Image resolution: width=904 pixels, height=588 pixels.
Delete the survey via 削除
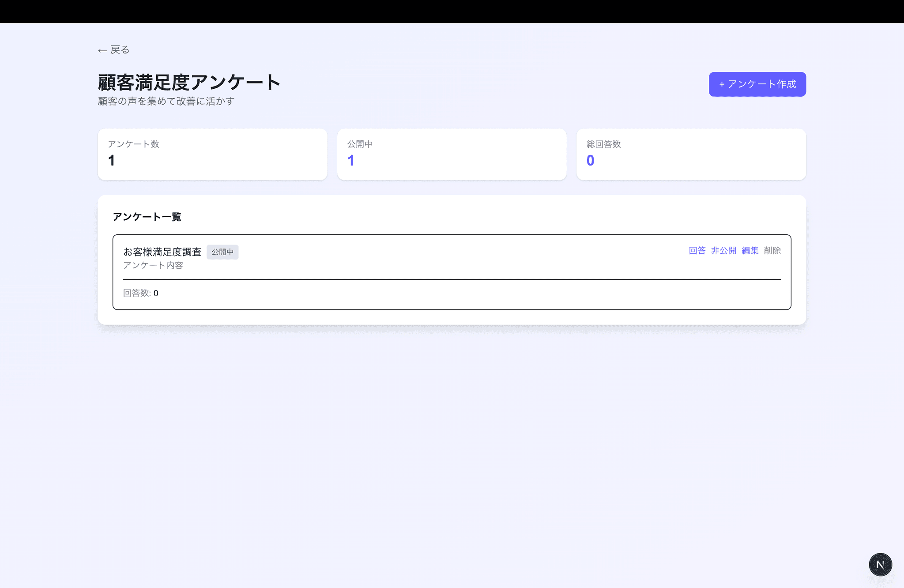coord(772,250)
